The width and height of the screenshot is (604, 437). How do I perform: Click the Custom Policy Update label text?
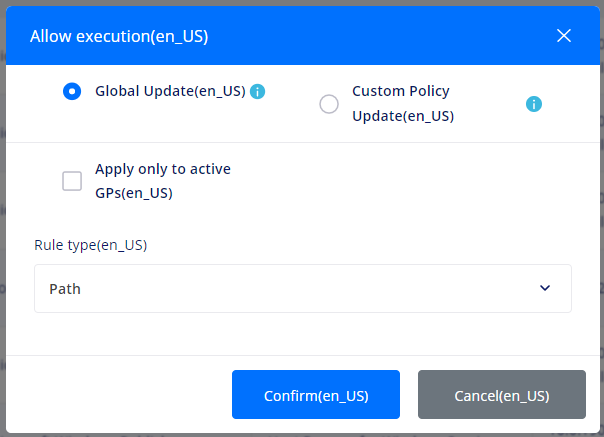click(403, 104)
